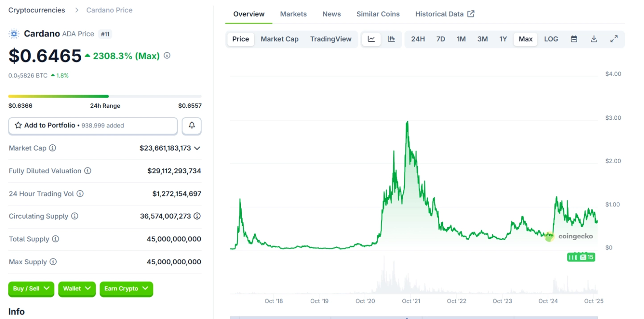Click the Add to Portfolio button
This screenshot has height=319, width=644.
93,126
